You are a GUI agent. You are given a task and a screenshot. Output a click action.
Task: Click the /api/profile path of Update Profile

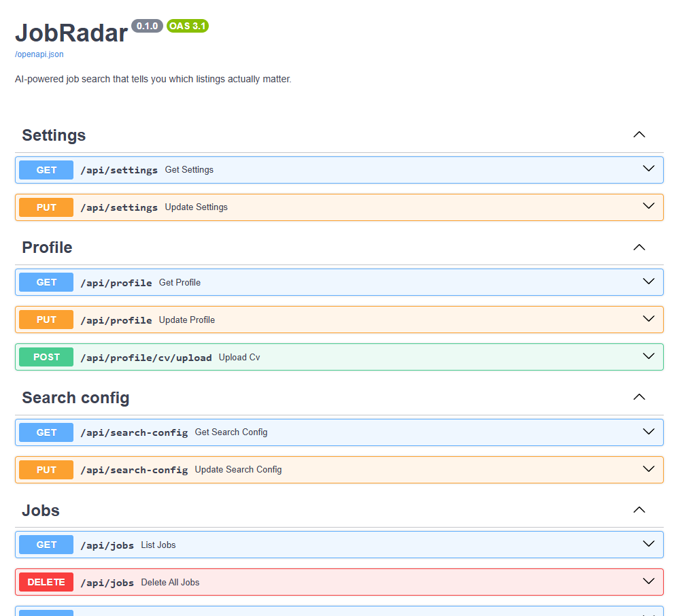(116, 320)
